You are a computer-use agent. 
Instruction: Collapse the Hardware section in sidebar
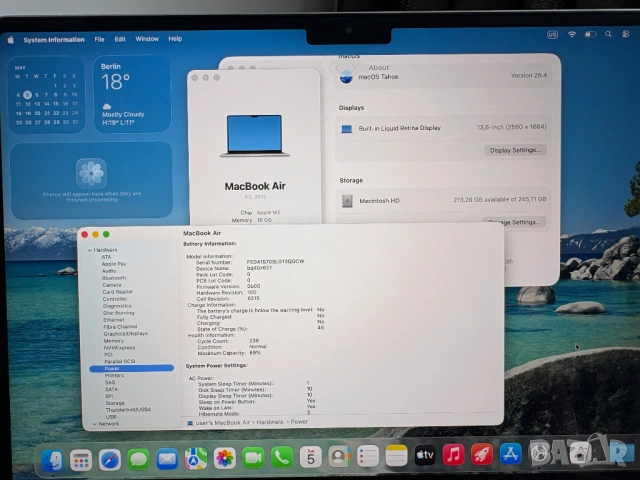pyautogui.click(x=90, y=250)
